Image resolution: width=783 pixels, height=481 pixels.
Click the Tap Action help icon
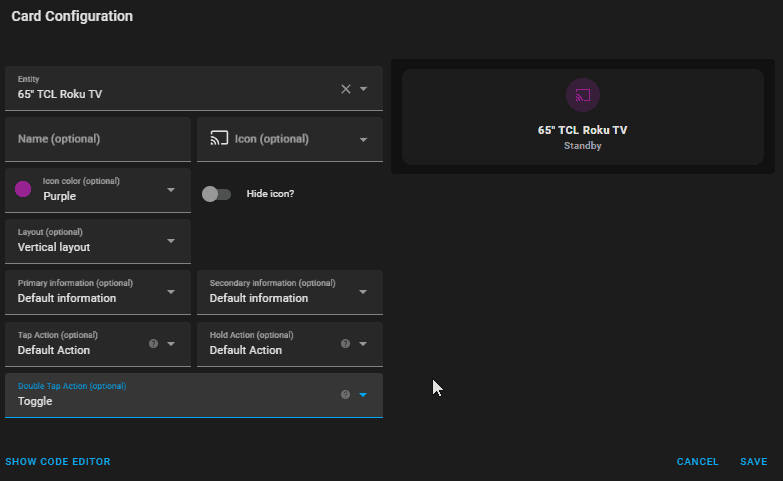[x=153, y=344]
